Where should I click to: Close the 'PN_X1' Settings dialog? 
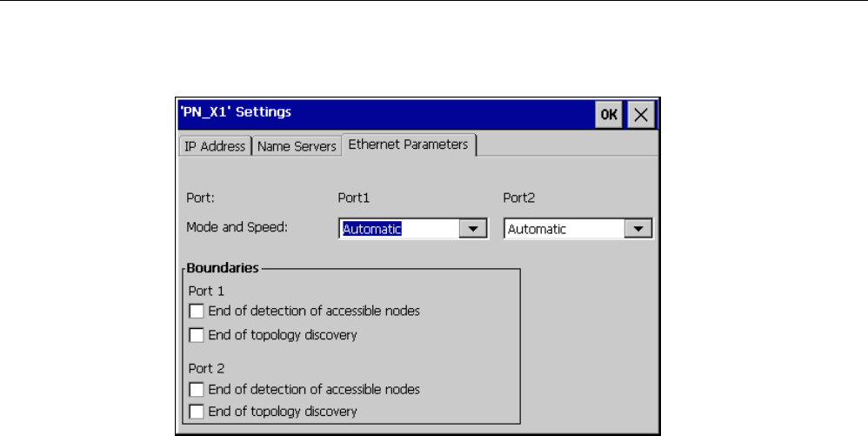pyautogui.click(x=638, y=116)
